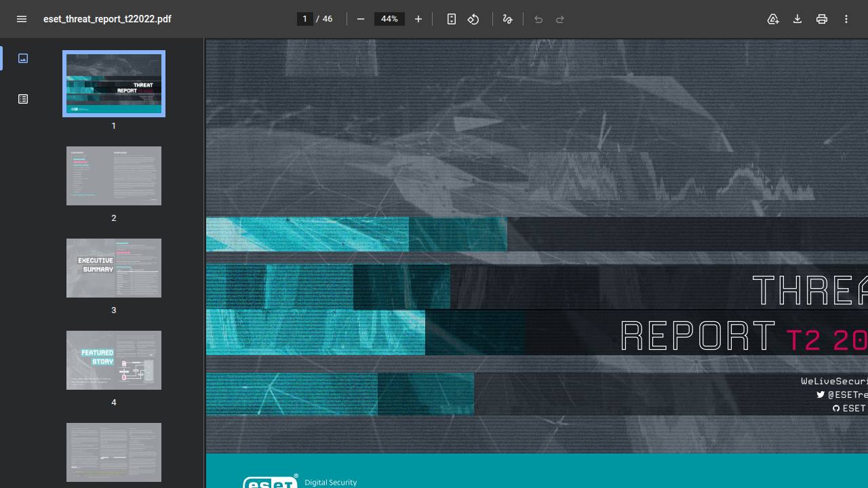Save the PDF to Google Drive
The image size is (868, 488).
(773, 19)
